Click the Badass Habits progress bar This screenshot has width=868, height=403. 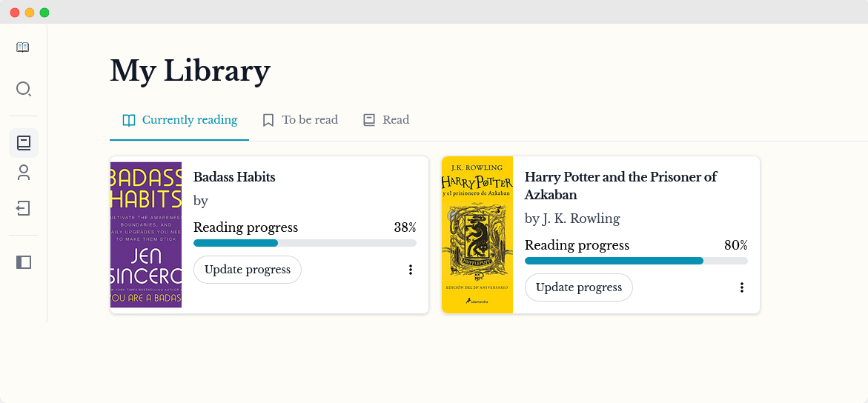tap(305, 243)
